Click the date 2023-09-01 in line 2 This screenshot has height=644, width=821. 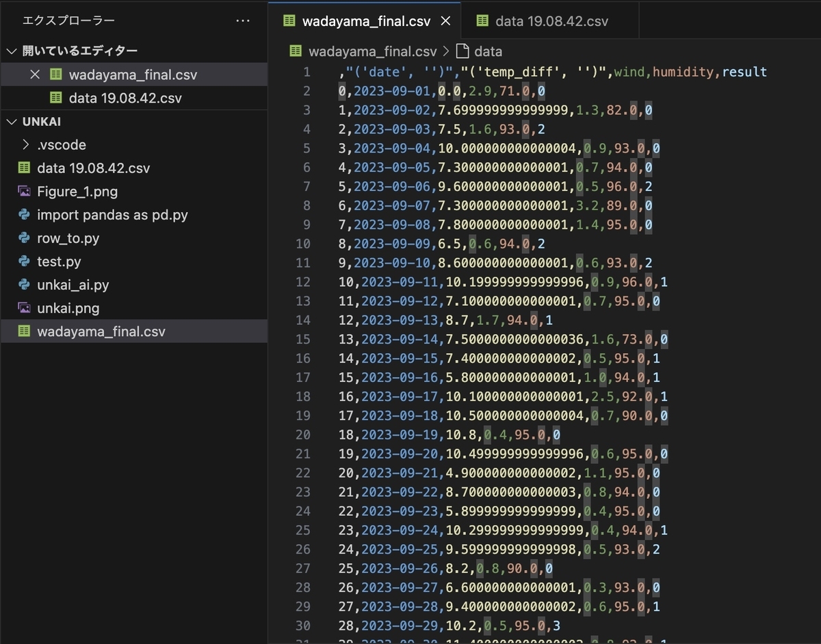(392, 91)
